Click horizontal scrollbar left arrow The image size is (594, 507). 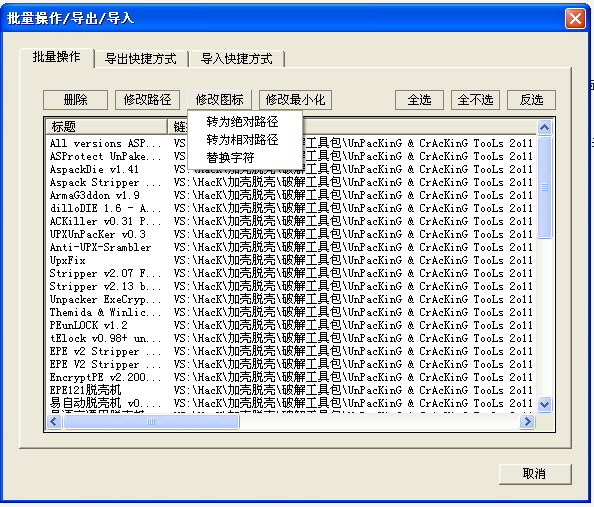point(54,421)
